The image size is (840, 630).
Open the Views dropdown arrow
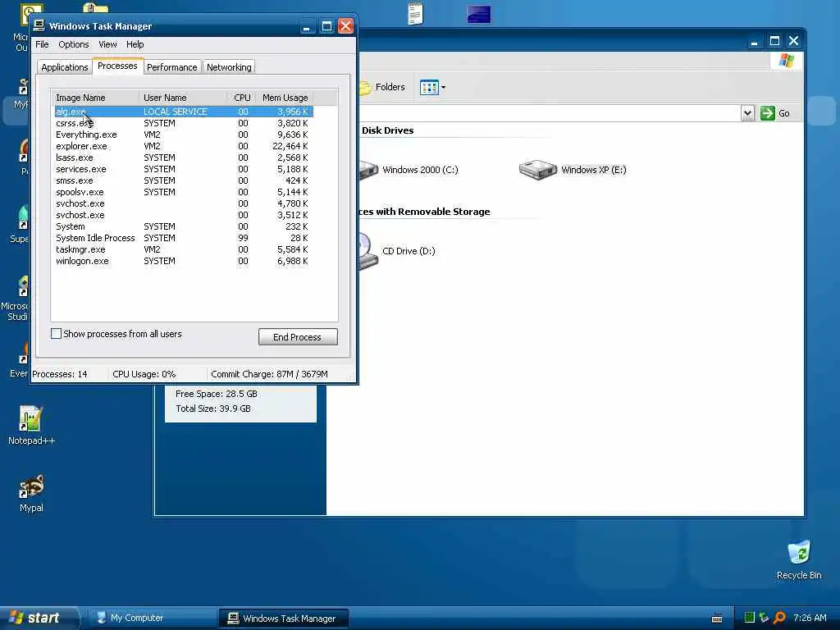[x=443, y=87]
